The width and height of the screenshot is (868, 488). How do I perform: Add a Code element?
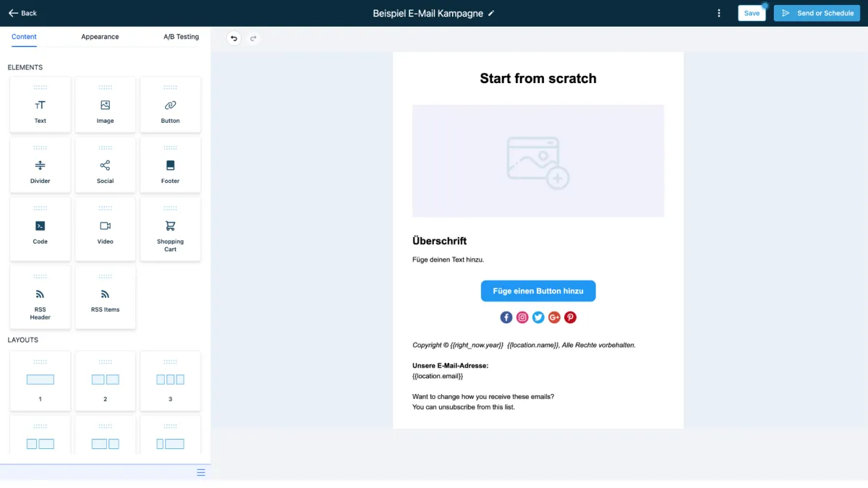point(41,229)
